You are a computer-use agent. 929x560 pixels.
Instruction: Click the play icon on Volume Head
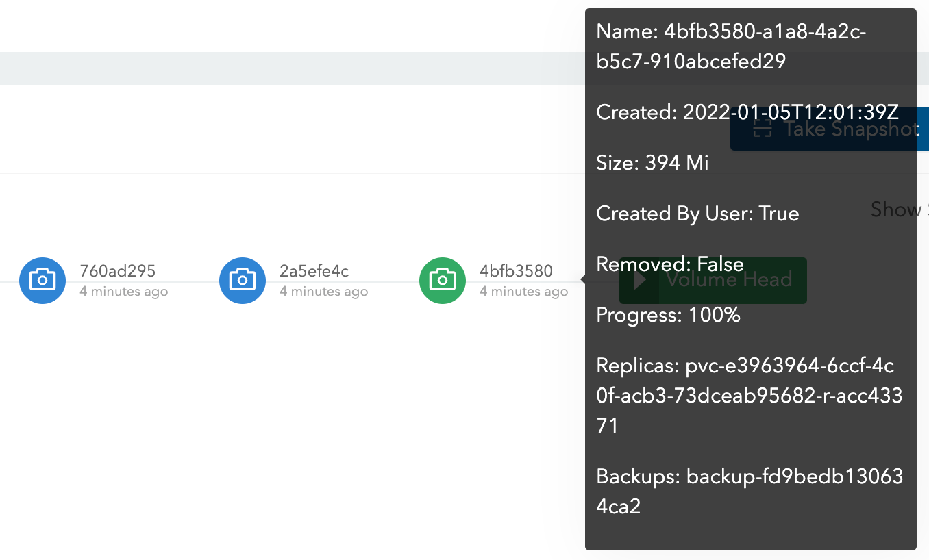tap(640, 281)
